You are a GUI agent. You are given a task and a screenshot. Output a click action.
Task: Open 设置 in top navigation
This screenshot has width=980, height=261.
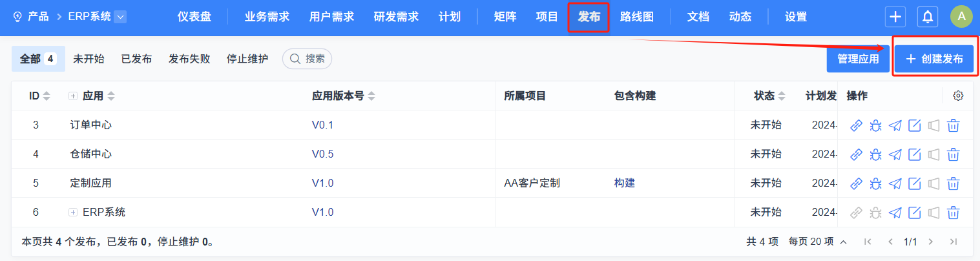pos(796,17)
